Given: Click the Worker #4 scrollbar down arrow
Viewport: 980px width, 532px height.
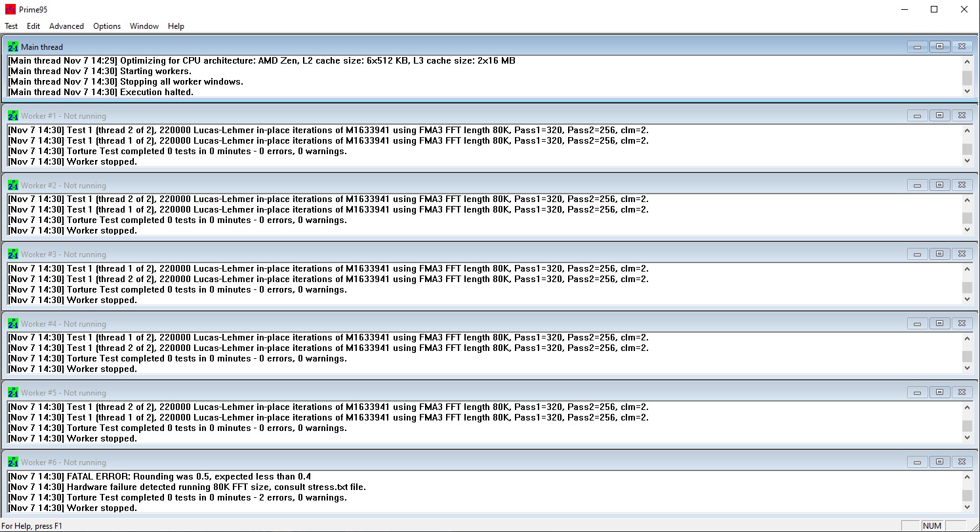Looking at the screenshot, I should [x=967, y=368].
